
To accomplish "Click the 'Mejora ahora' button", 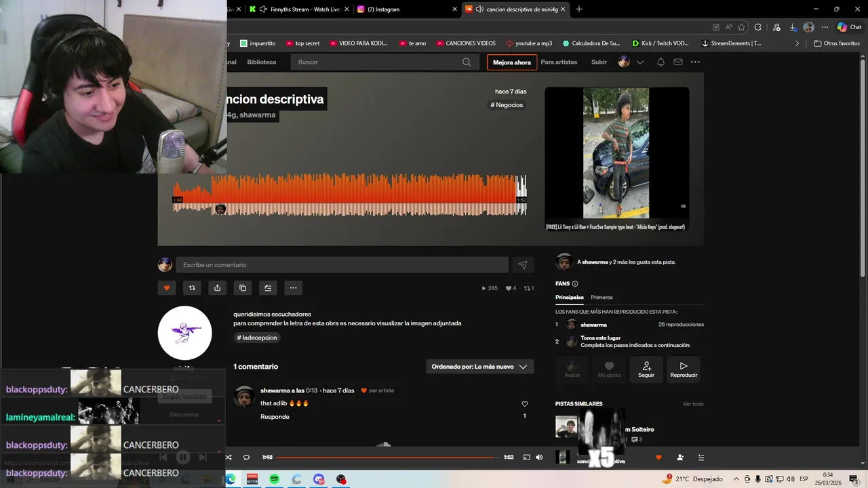I will pyautogui.click(x=512, y=62).
